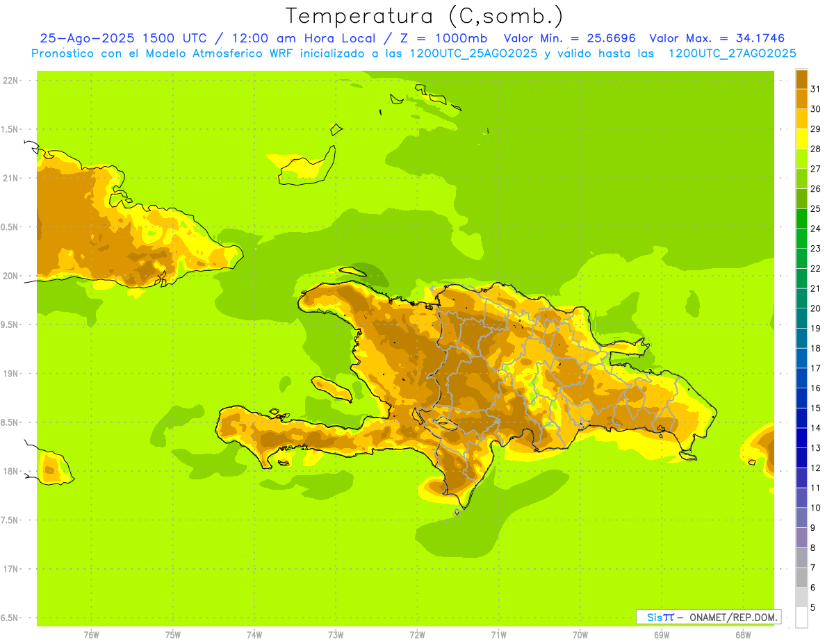Click the colorbar label '28'
The width and height of the screenshot is (834, 644).
[815, 149]
